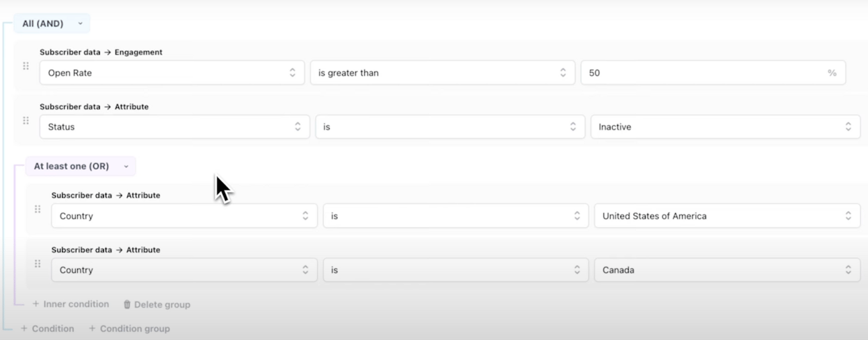
Task: Click plus icon next to Inner condition
Action: pyautogui.click(x=36, y=304)
